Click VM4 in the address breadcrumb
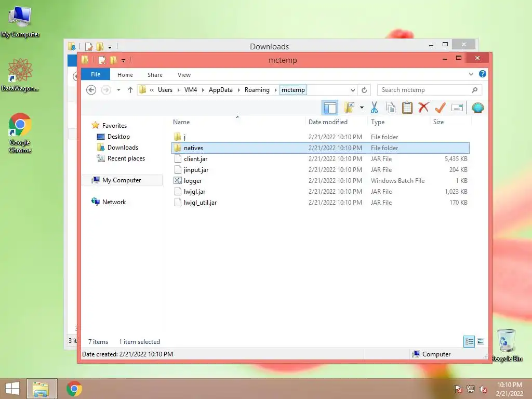The image size is (532, 399). click(x=190, y=90)
